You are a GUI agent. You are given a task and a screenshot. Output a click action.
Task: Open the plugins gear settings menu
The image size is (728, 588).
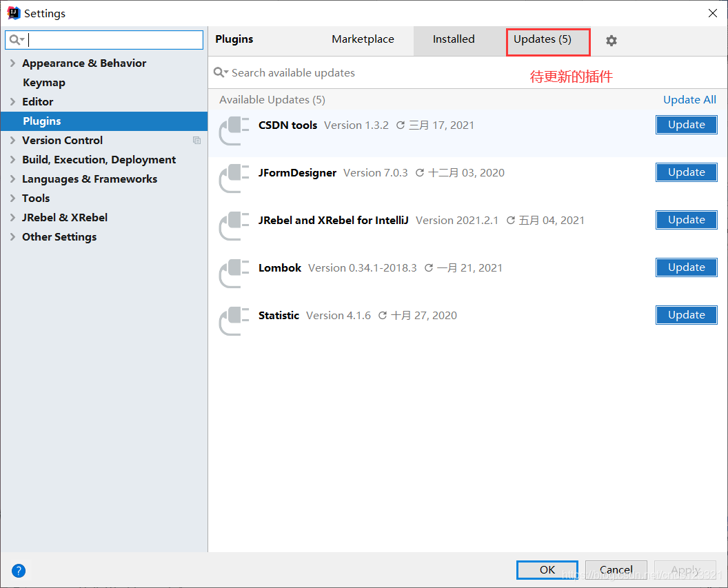(x=611, y=41)
